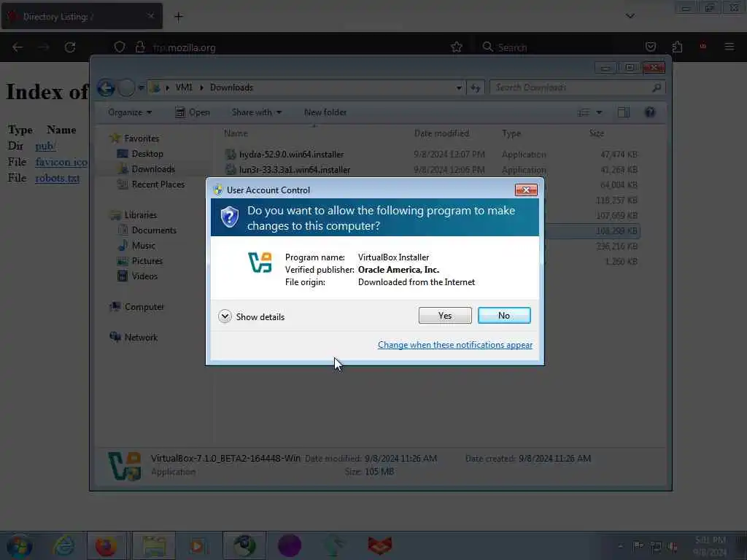Viewport: 747px width, 560px height.
Task: Click Explorer refresh address button
Action: (475, 87)
